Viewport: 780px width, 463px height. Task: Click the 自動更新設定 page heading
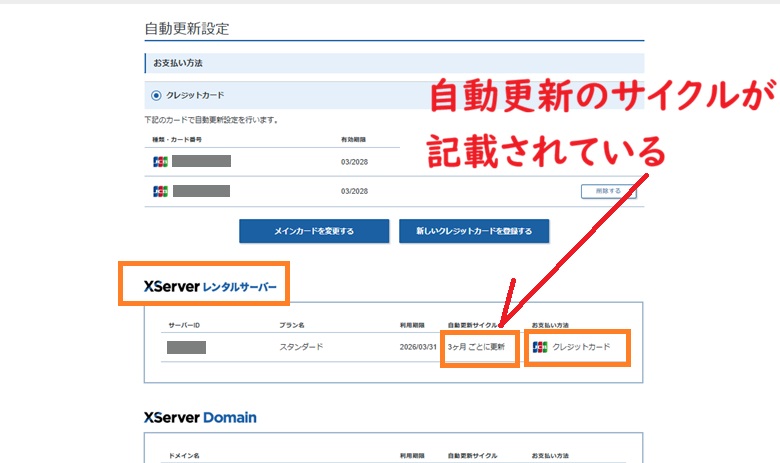187,28
